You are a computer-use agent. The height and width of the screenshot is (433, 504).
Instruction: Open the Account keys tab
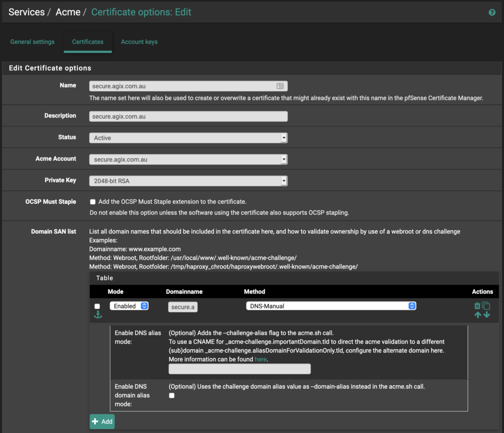139,42
